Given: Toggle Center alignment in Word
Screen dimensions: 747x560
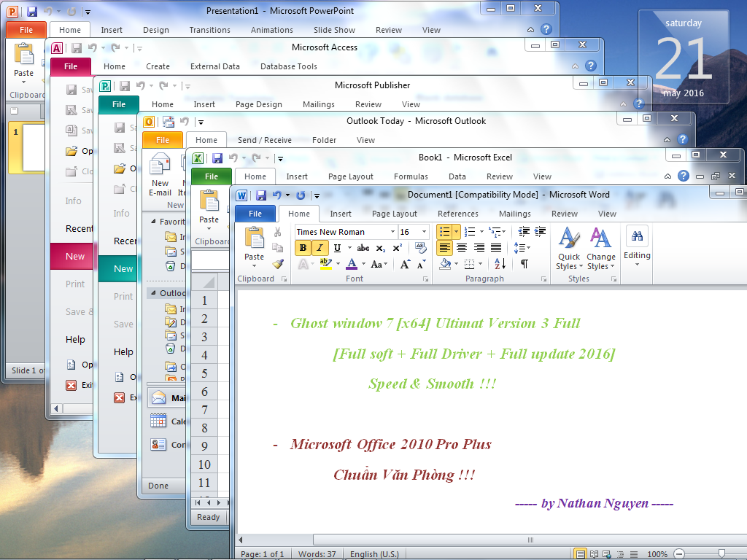Looking at the screenshot, I should 462,248.
